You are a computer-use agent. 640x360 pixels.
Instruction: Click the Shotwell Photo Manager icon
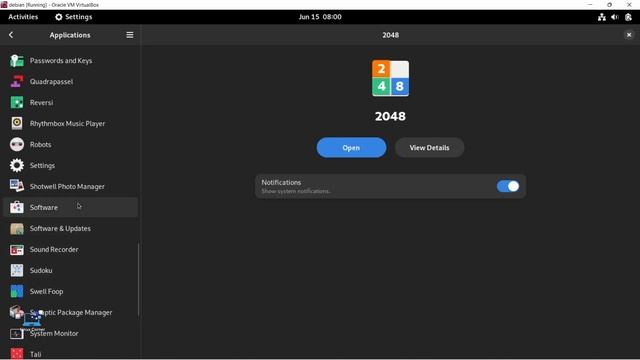[x=17, y=186]
